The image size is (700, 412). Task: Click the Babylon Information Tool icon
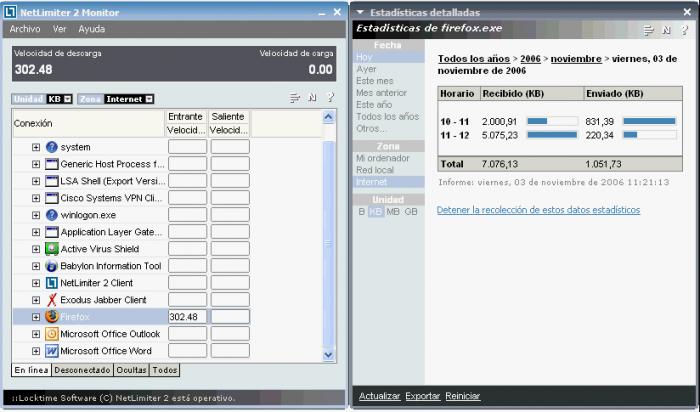point(52,266)
